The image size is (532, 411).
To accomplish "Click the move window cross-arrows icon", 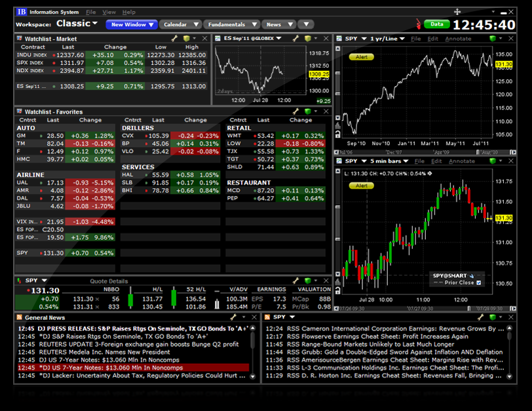I will point(457,12).
